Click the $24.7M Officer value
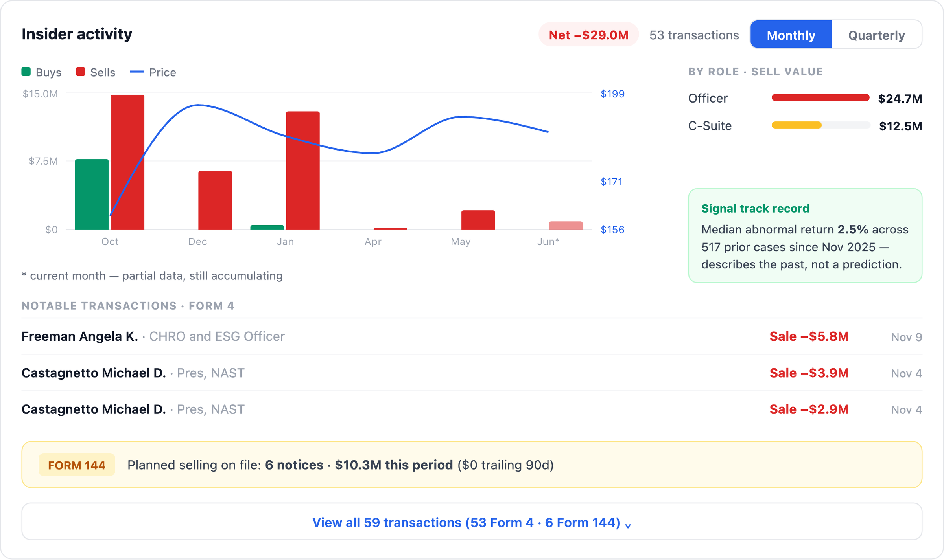Viewport: 944px width, 560px height. [900, 98]
